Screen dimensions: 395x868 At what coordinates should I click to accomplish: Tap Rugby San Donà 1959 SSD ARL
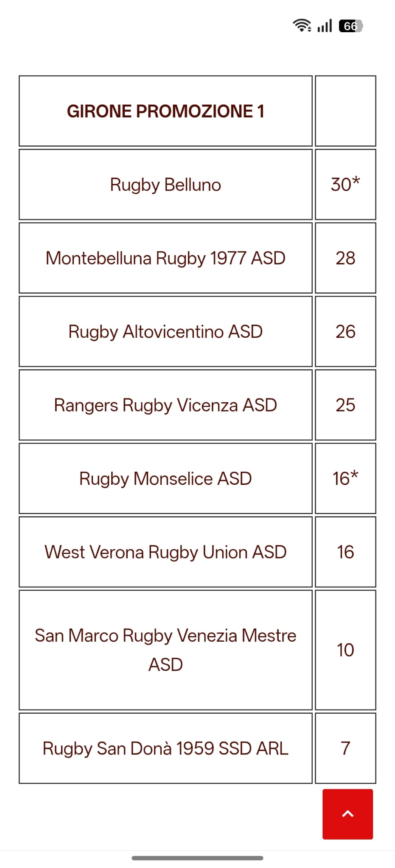click(x=165, y=748)
